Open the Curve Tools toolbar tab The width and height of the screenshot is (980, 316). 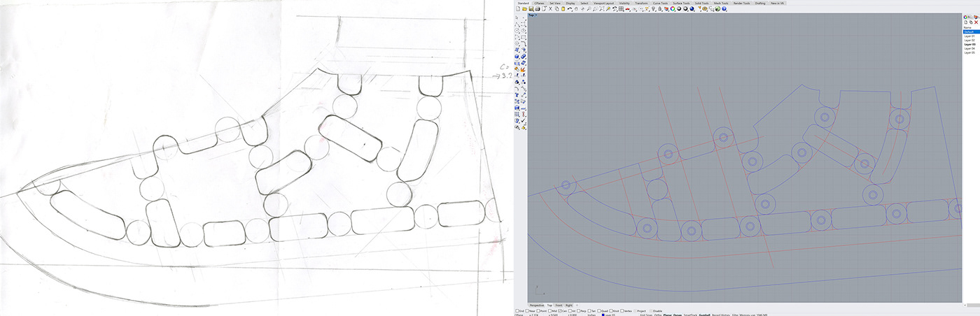point(660,3)
